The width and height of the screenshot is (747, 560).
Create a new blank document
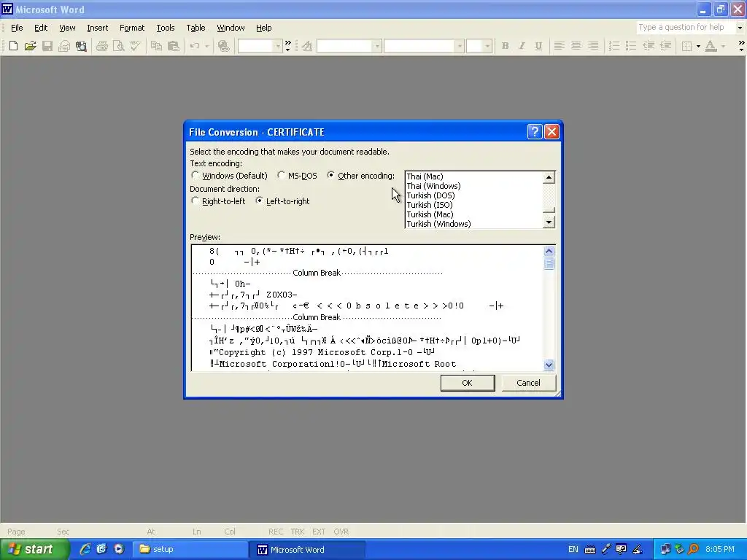(13, 46)
